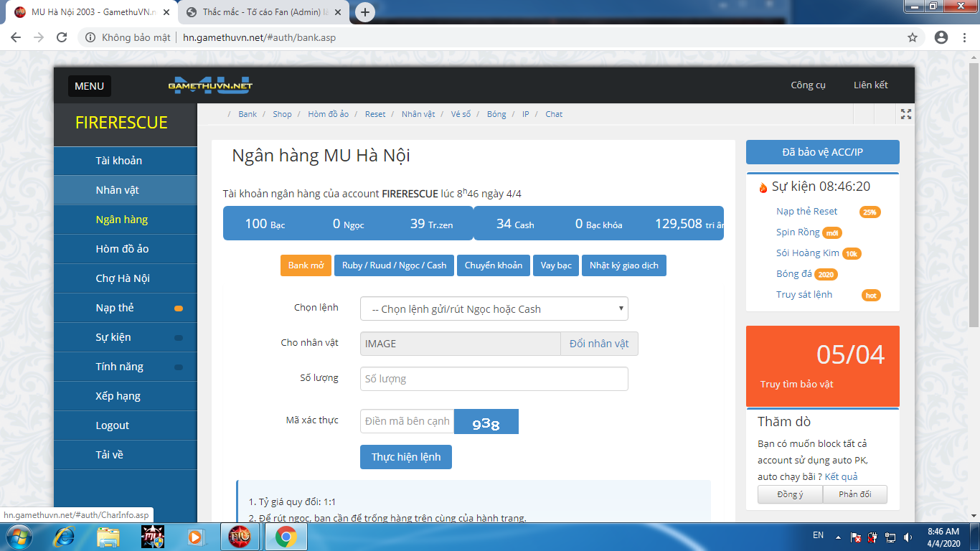This screenshot has width=980, height=551.
Task: Bookmark this page with star icon
Action: point(913,37)
